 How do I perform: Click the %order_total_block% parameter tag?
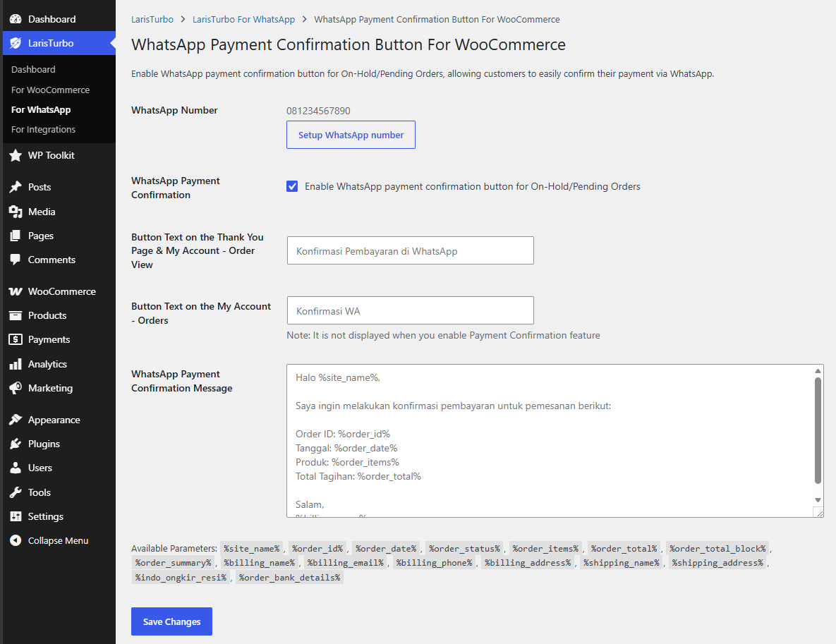717,549
